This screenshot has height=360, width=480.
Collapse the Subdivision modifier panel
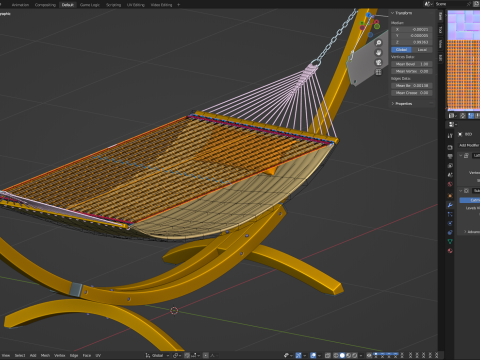(x=460, y=191)
